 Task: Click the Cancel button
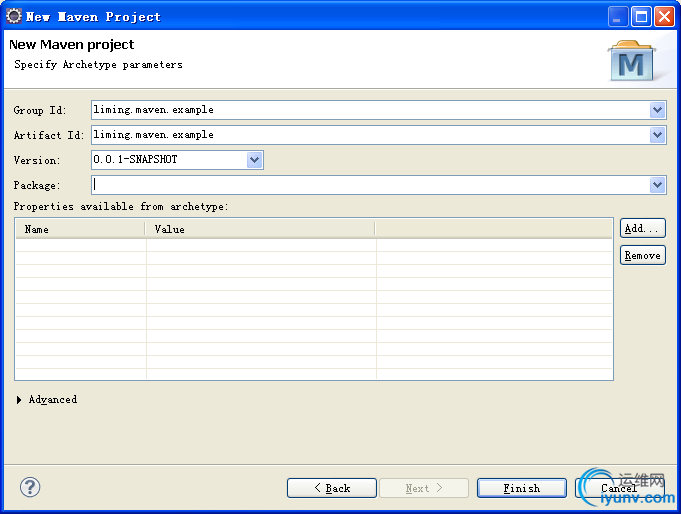620,488
